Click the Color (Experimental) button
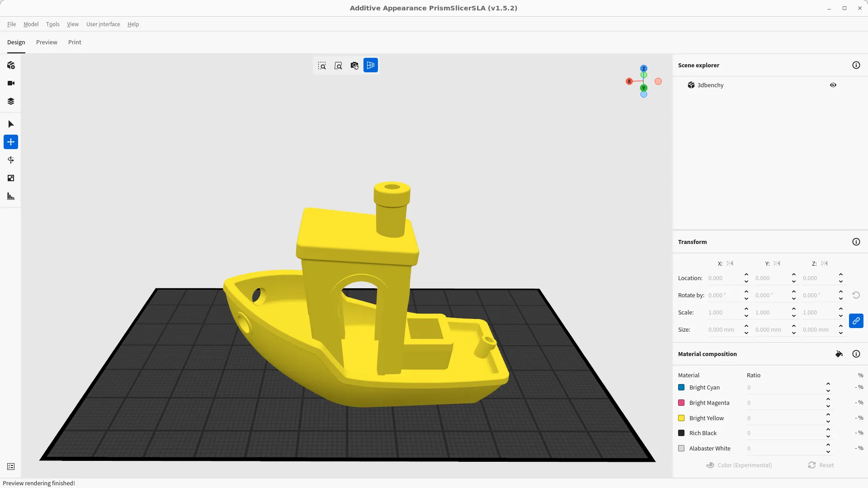Screen dimensions: 868x488 click(x=739, y=465)
